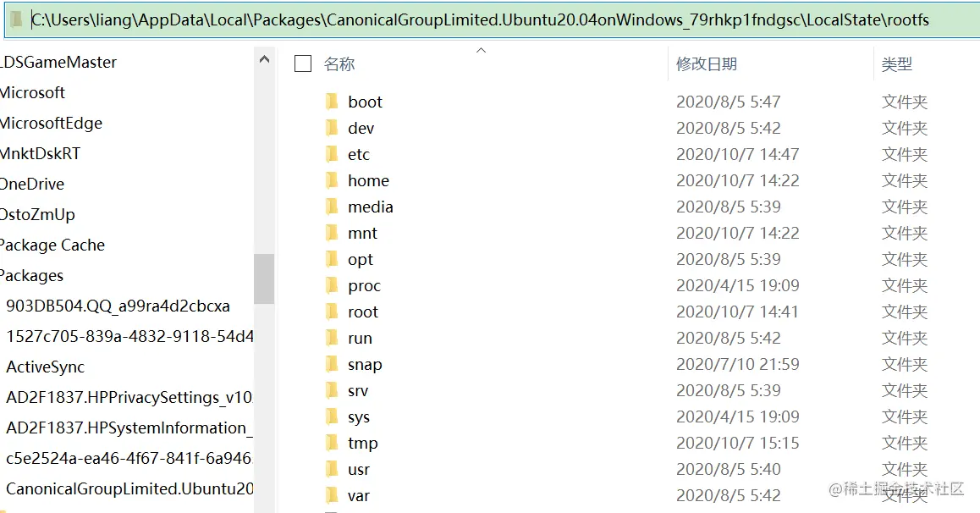Click the mnt folder icon
The width and height of the screenshot is (980, 513).
332,233
